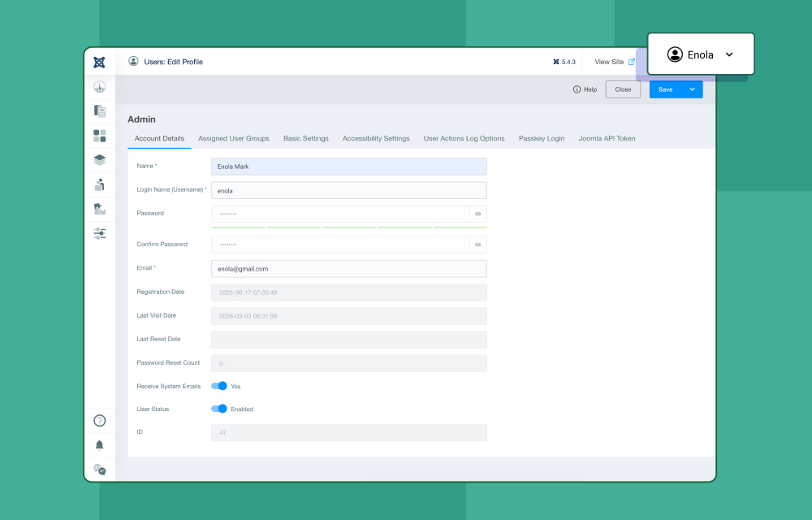
Task: Open the puzzle-piece System icon in the sidebar
Action: pyautogui.click(x=99, y=209)
